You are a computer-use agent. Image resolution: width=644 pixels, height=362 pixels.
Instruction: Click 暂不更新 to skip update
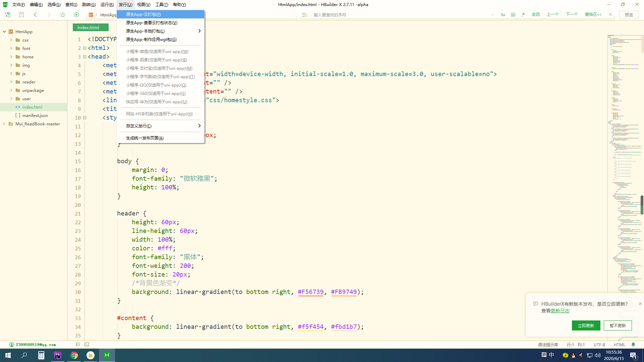point(618,325)
